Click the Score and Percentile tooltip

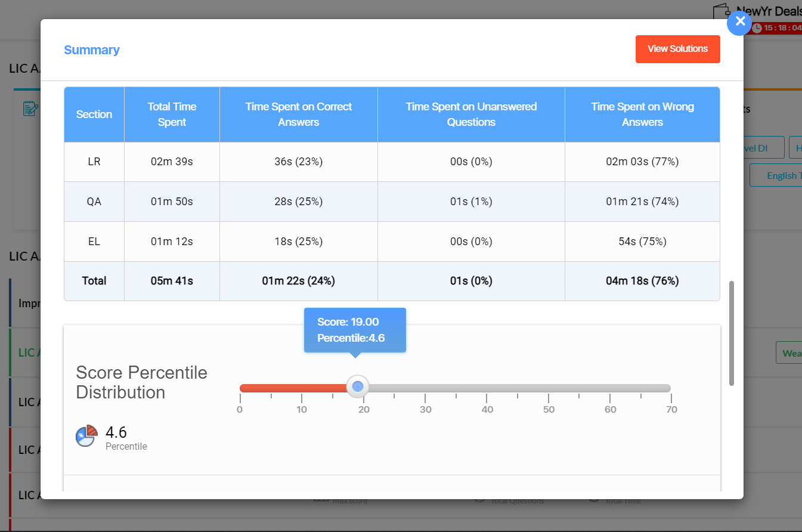tap(355, 330)
